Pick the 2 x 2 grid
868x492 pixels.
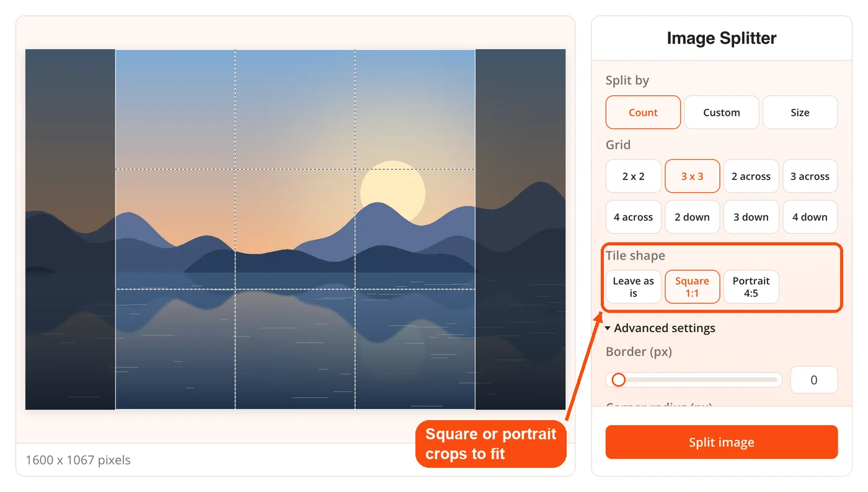tap(633, 176)
